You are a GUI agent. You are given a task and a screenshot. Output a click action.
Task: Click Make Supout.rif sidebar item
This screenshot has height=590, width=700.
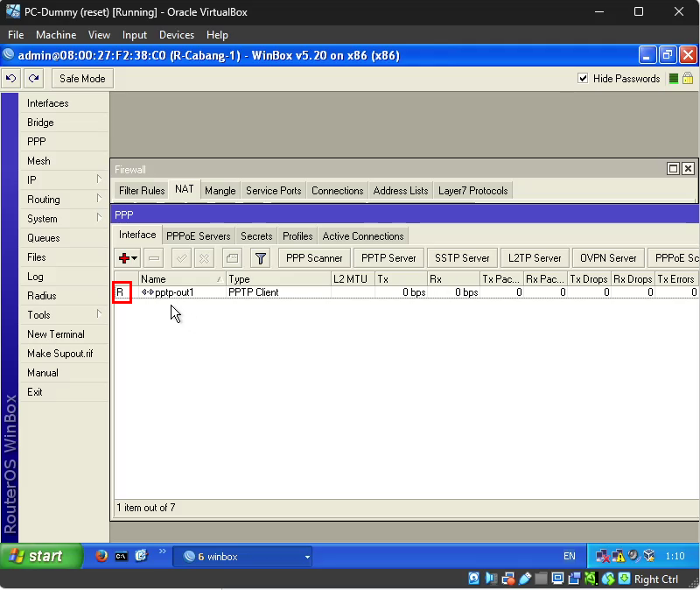click(x=64, y=354)
